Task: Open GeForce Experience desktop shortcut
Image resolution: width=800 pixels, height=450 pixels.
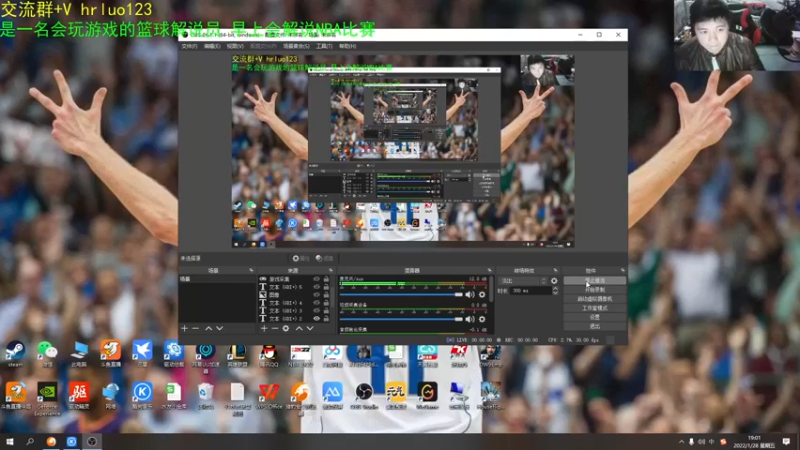Action: (x=47, y=398)
